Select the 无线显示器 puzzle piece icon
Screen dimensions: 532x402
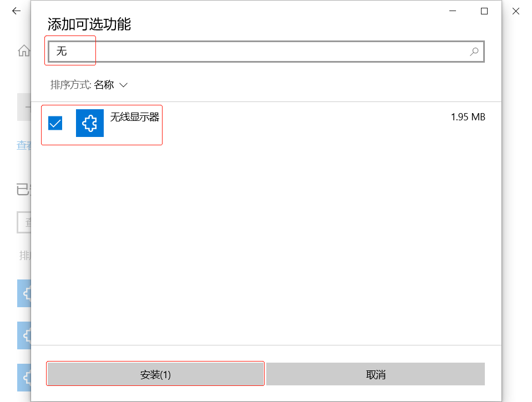point(89,123)
